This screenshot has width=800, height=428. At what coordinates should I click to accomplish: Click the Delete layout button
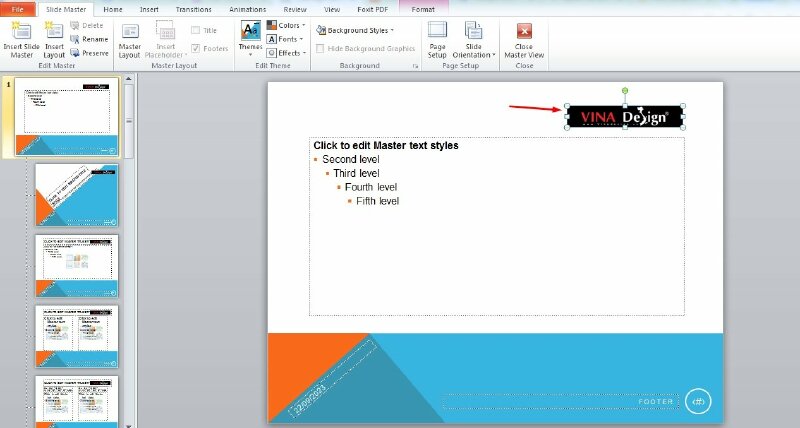(87, 25)
